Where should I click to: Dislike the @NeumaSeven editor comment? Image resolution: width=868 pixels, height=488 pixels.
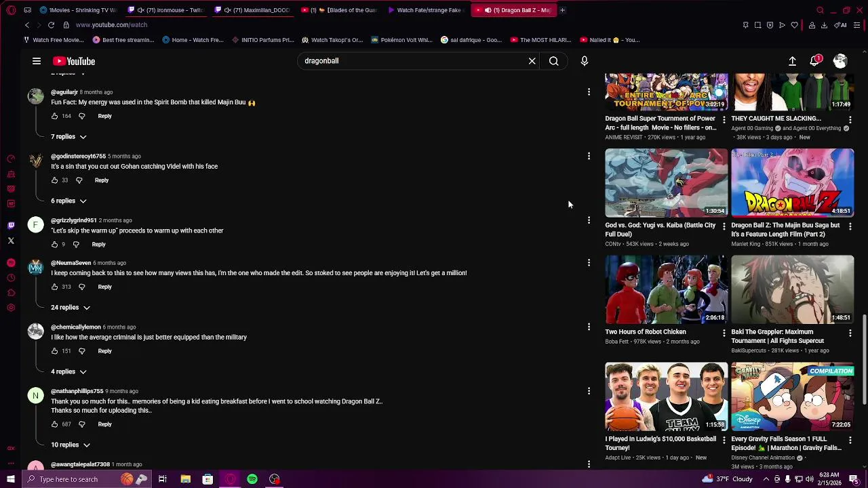(82, 287)
